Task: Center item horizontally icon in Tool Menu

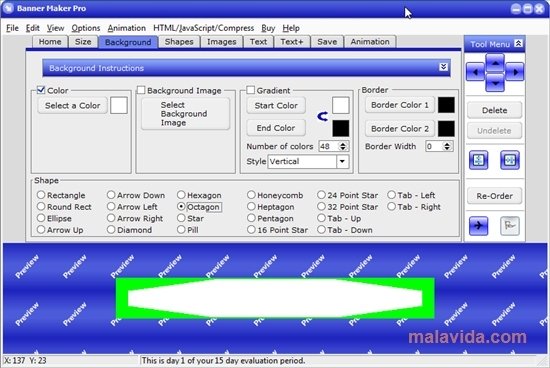Action: tap(510, 160)
